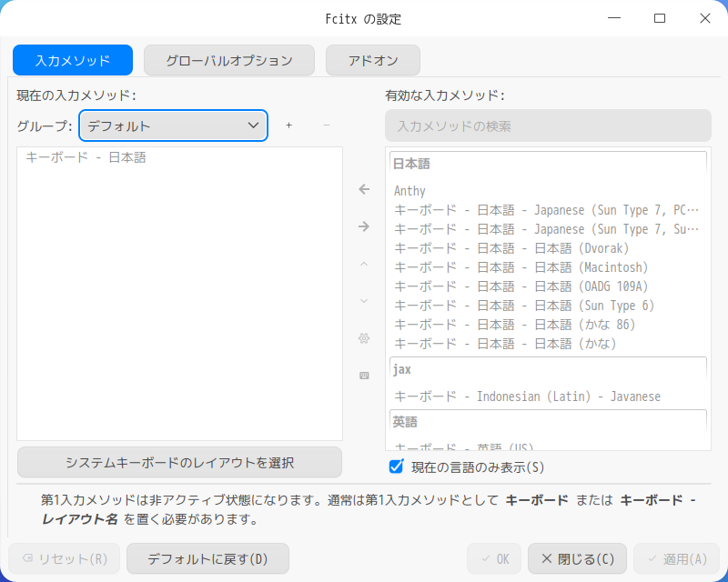
Task: Close window with the title bar X
Action: [x=704, y=18]
